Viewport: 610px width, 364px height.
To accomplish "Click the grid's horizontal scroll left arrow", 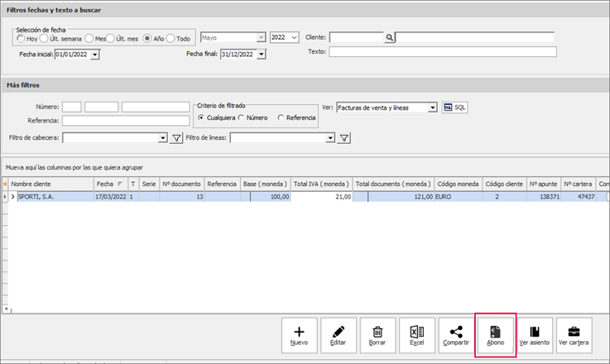I will (x=6, y=309).
